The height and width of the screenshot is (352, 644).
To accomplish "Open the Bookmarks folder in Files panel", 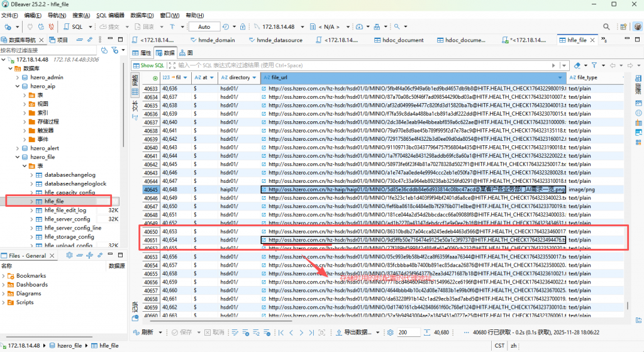I will coord(31,276).
